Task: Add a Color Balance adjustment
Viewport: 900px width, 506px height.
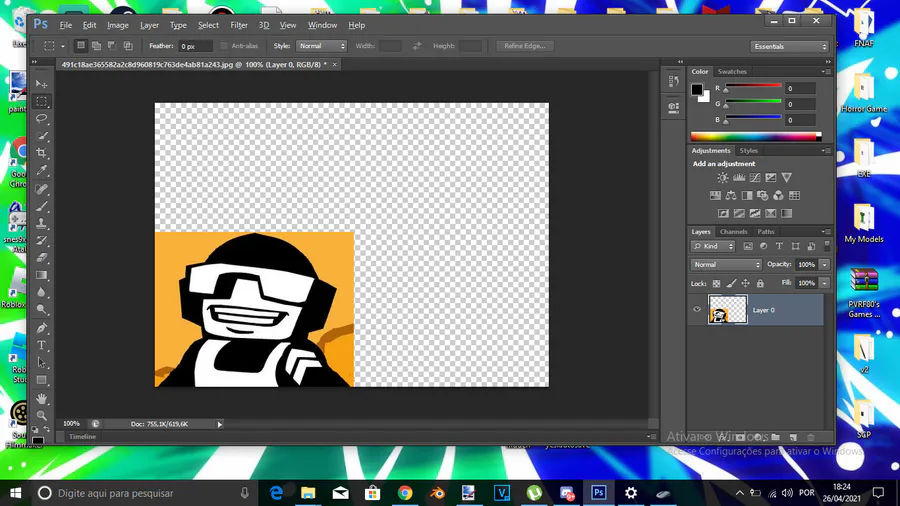Action: point(731,196)
